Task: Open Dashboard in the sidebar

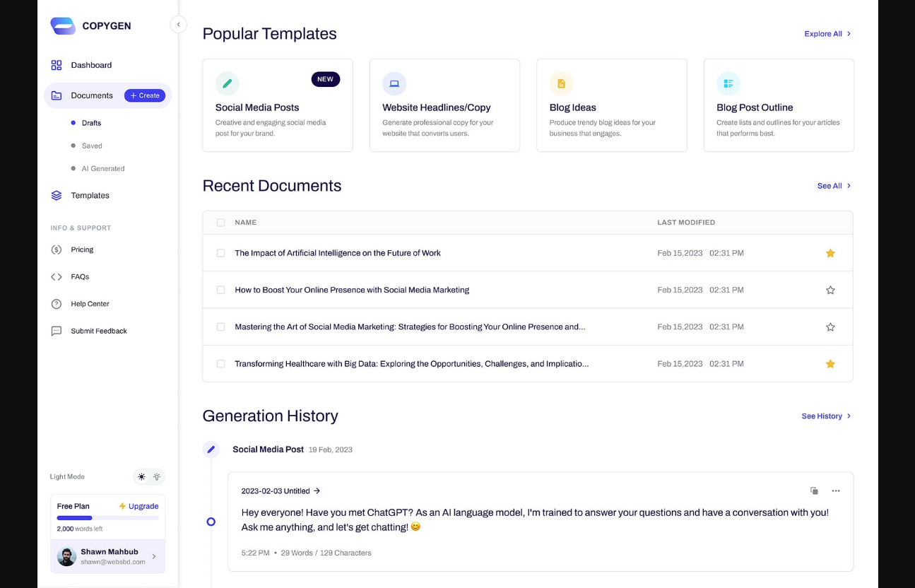Action: (91, 65)
